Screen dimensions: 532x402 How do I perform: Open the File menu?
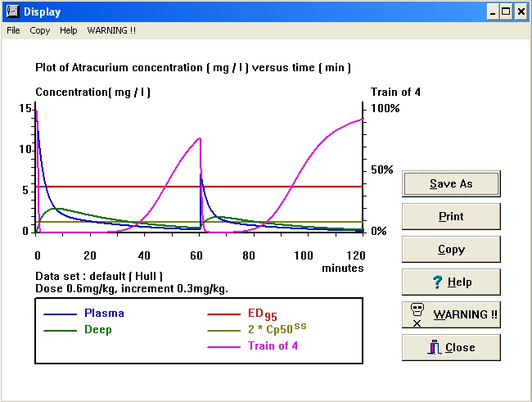(x=13, y=30)
